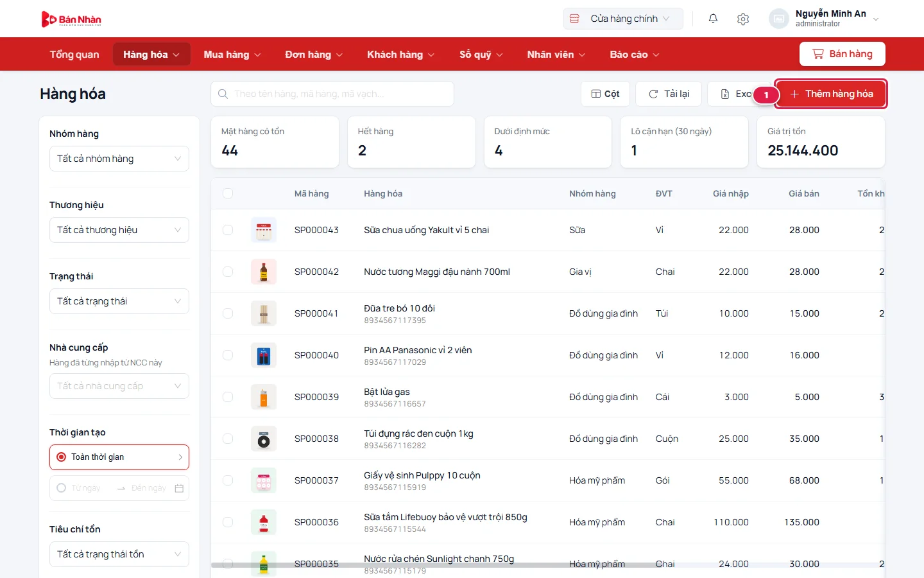Select all rows with the header checkbox
This screenshot has height=578, width=924.
coord(228,193)
